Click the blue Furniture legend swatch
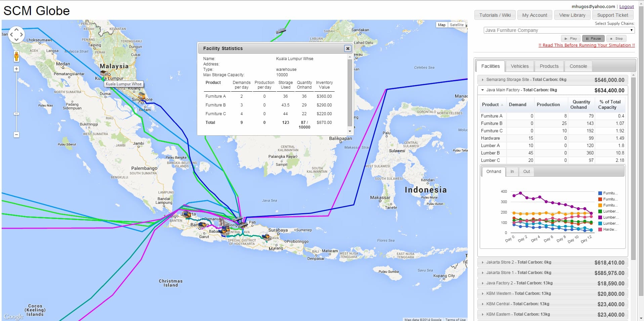 click(600, 193)
